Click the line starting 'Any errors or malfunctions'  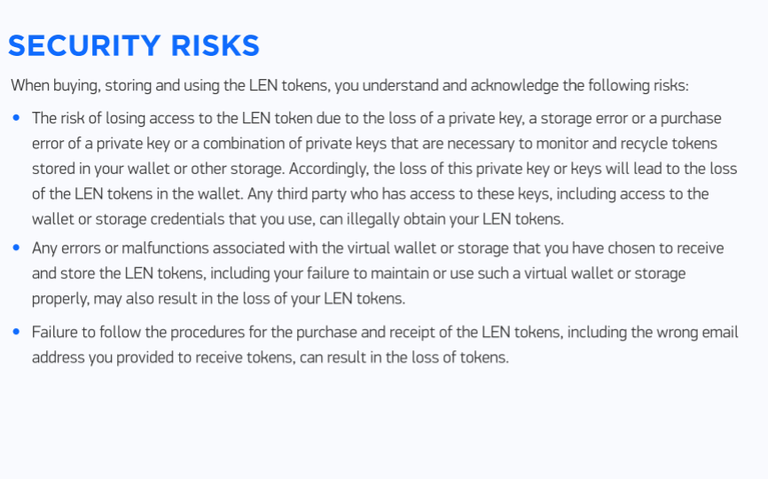(378, 248)
